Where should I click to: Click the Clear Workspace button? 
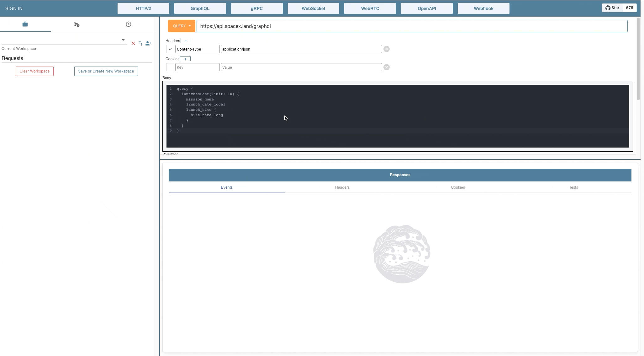34,71
